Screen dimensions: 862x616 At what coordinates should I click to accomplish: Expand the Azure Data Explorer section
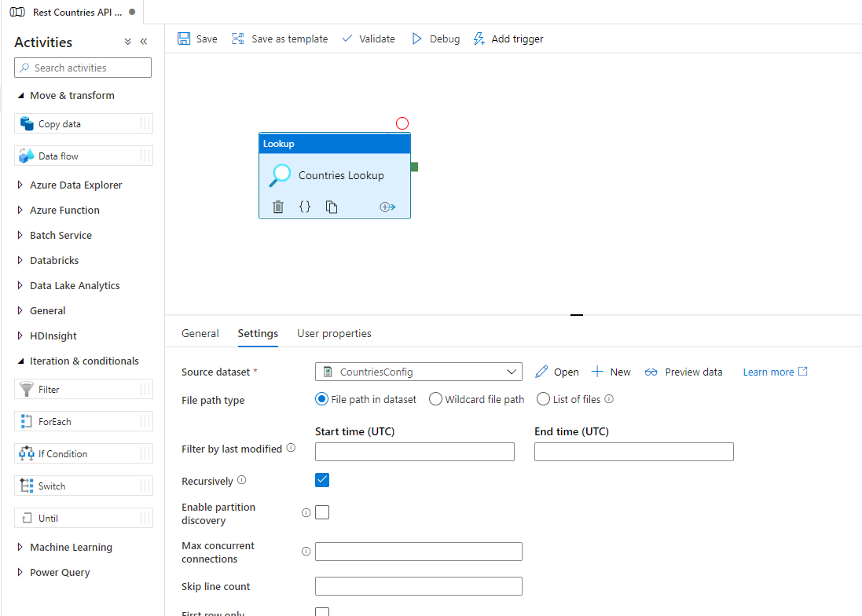pos(20,185)
